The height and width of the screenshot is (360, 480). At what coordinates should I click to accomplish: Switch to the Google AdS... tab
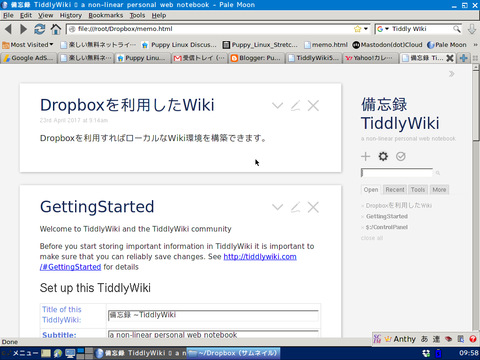29,58
